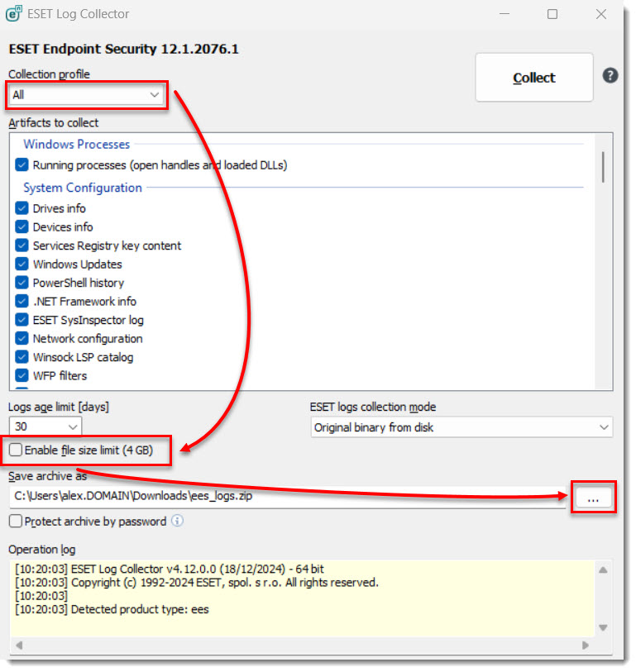Click the ESET Log Collector v4.12.0.0 log line

pos(170,571)
